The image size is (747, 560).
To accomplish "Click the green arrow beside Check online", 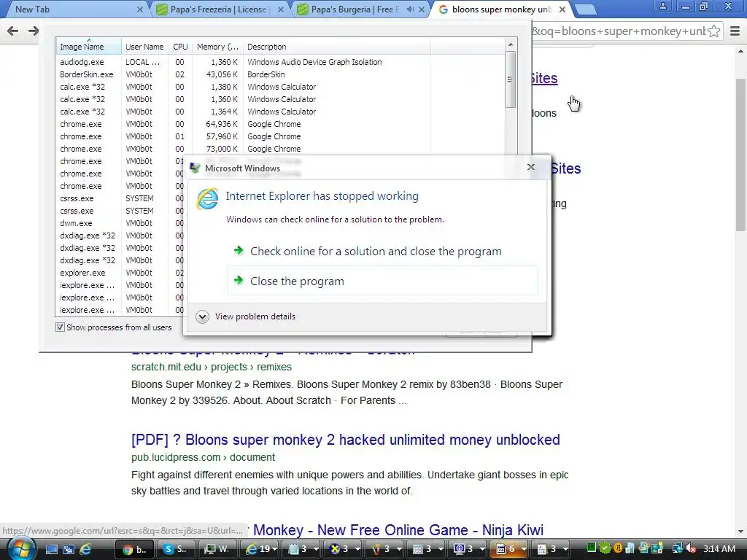I will 239,250.
